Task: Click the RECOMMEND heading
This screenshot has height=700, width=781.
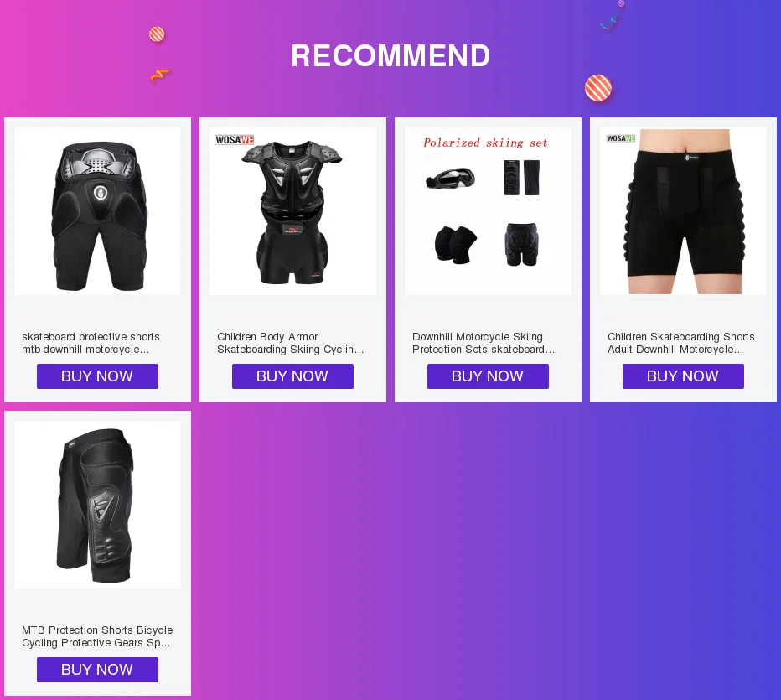Action: (390, 55)
